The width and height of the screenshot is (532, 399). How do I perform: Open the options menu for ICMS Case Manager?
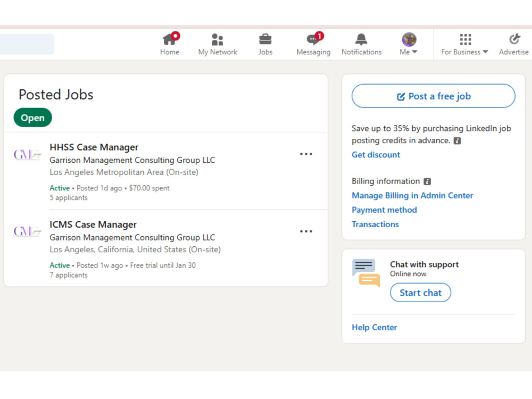pos(306,231)
